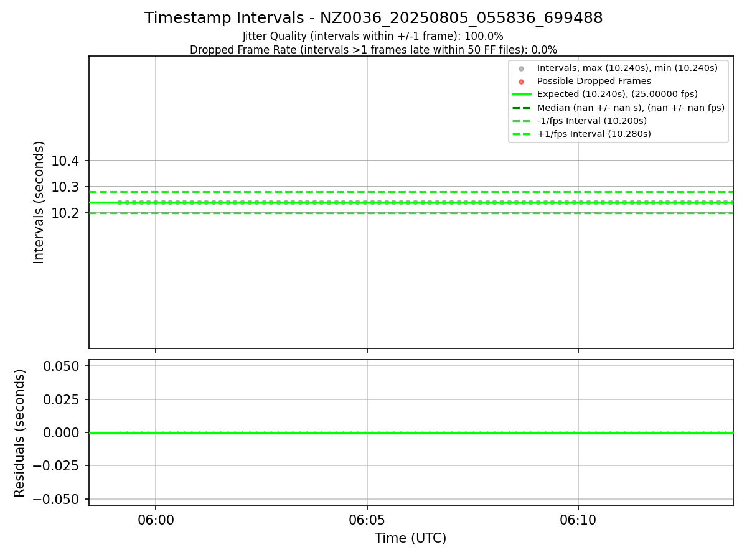Click the legend entry Intervals, max (10.240s)
Image resolution: width=747 pixels, height=560 pixels.
[627, 68]
